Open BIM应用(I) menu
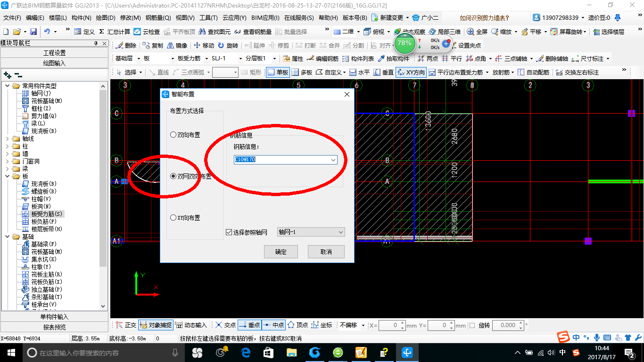The height and width of the screenshot is (362, 644). [265, 18]
